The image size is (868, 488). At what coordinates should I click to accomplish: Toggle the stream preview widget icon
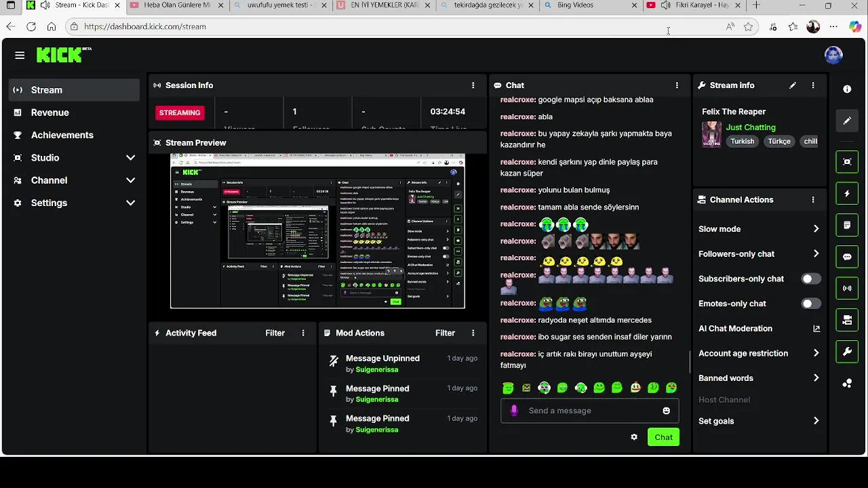(847, 162)
